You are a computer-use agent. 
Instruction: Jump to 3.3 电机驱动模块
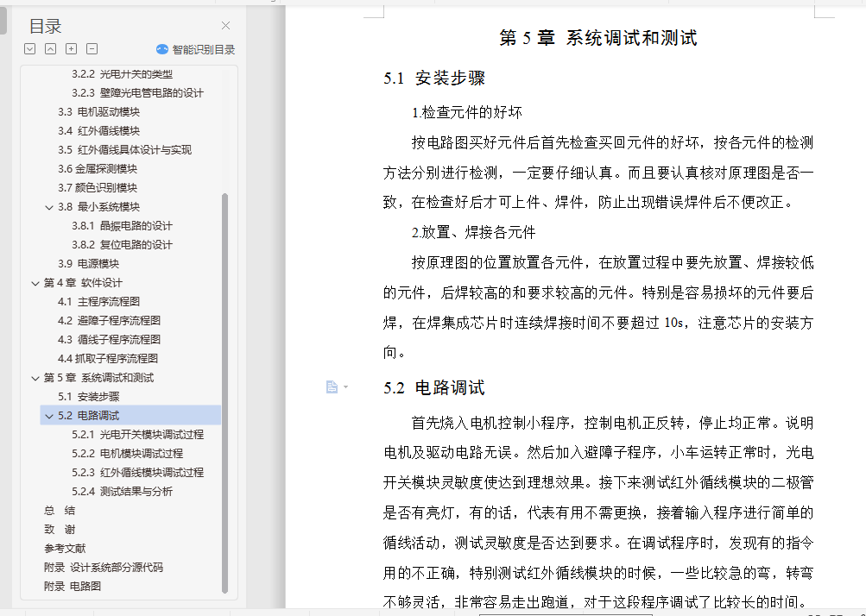(x=99, y=112)
